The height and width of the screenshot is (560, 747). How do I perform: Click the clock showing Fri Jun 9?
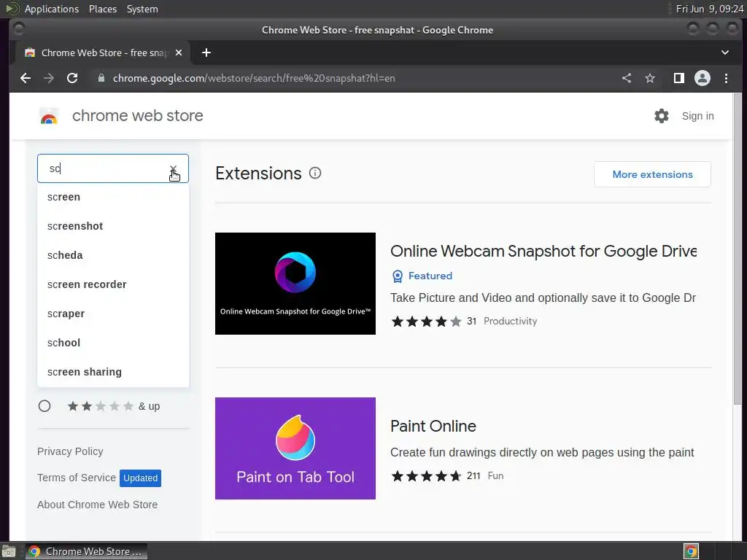click(709, 9)
